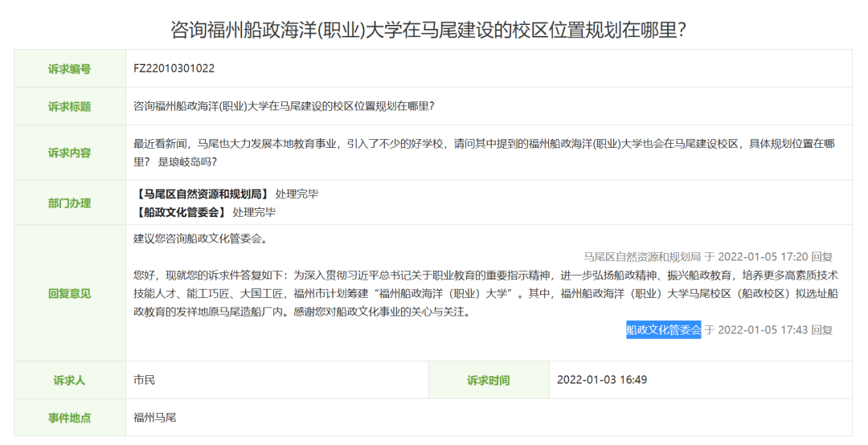Screen dimensions: 868x445
Task: Select the 诉求人 label cell
Action: tap(70, 380)
